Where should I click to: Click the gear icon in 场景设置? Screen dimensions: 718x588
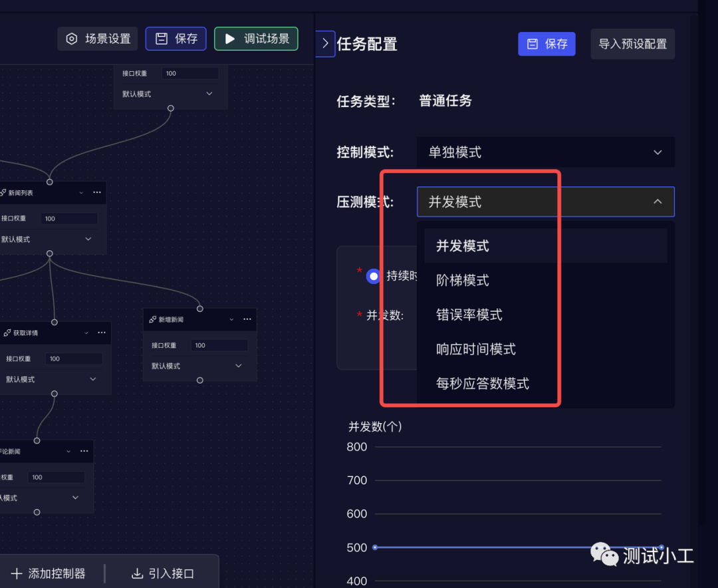[x=71, y=39]
